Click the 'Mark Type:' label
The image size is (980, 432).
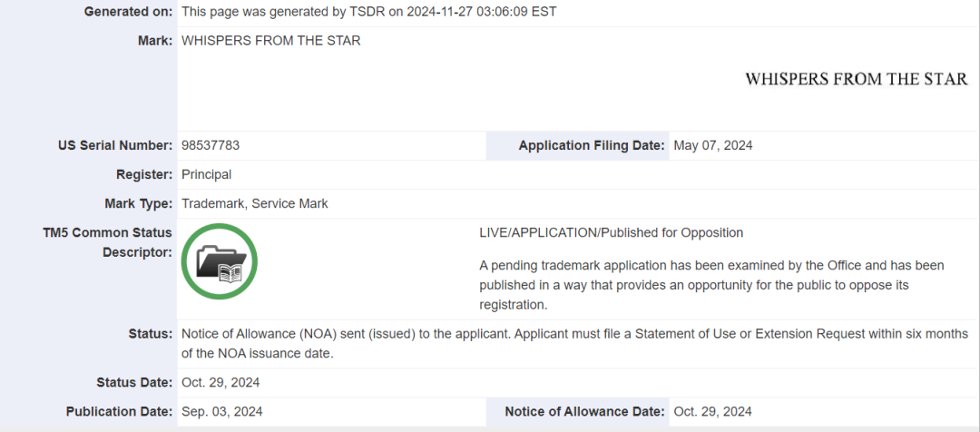click(138, 203)
